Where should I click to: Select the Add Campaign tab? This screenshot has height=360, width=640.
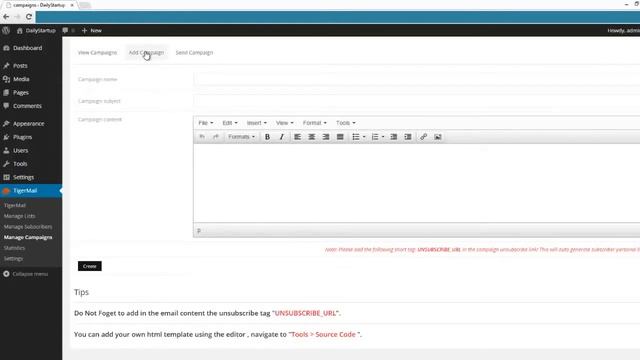[146, 53]
